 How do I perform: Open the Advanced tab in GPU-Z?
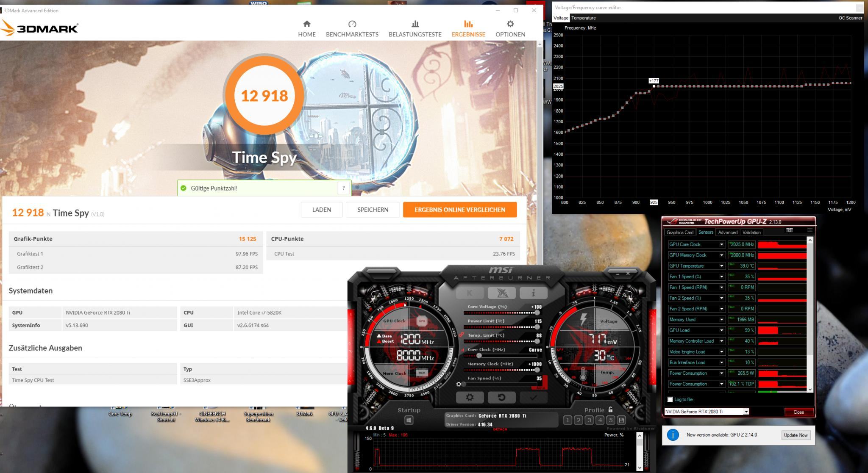click(728, 232)
